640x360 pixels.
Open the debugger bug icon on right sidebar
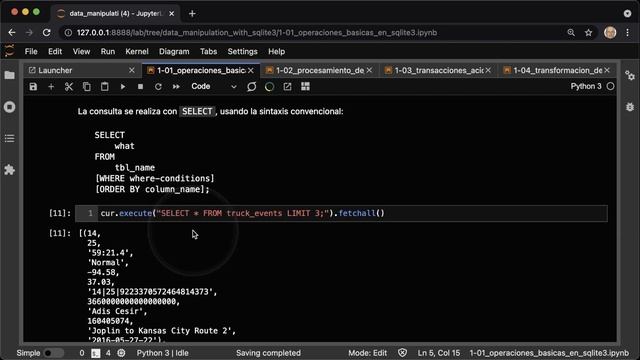630,107
